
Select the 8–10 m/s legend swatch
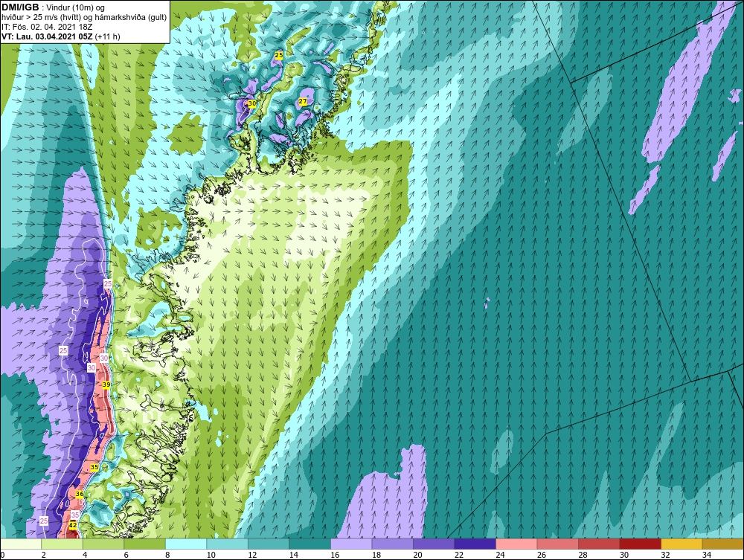[186, 544]
